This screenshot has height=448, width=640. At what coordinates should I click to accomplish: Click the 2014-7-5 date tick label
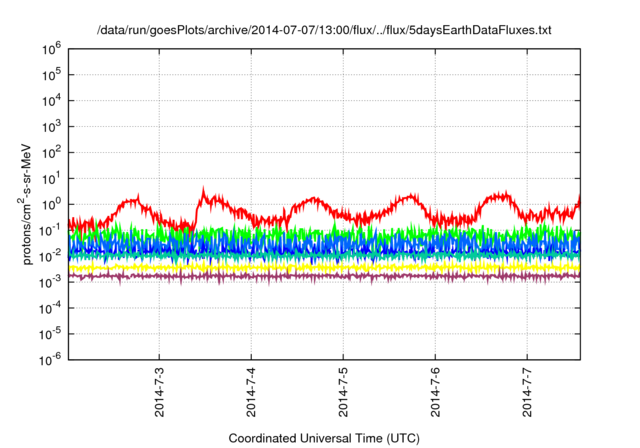pyautogui.click(x=343, y=392)
